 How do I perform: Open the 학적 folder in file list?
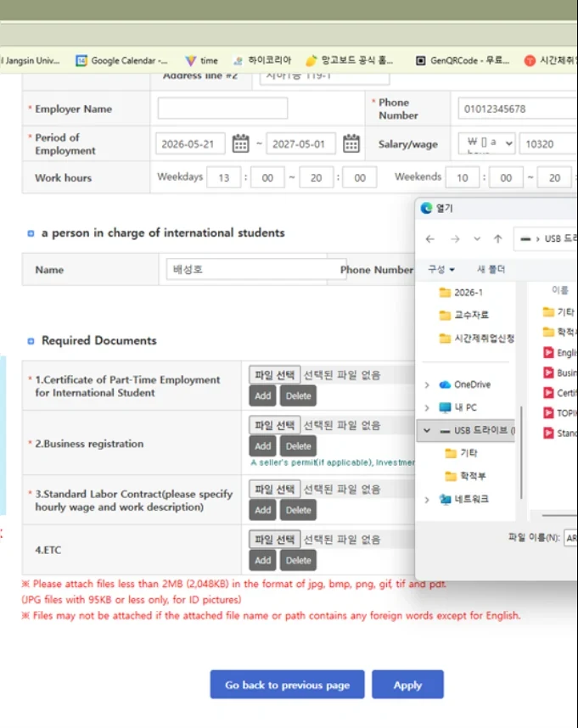tap(560, 332)
